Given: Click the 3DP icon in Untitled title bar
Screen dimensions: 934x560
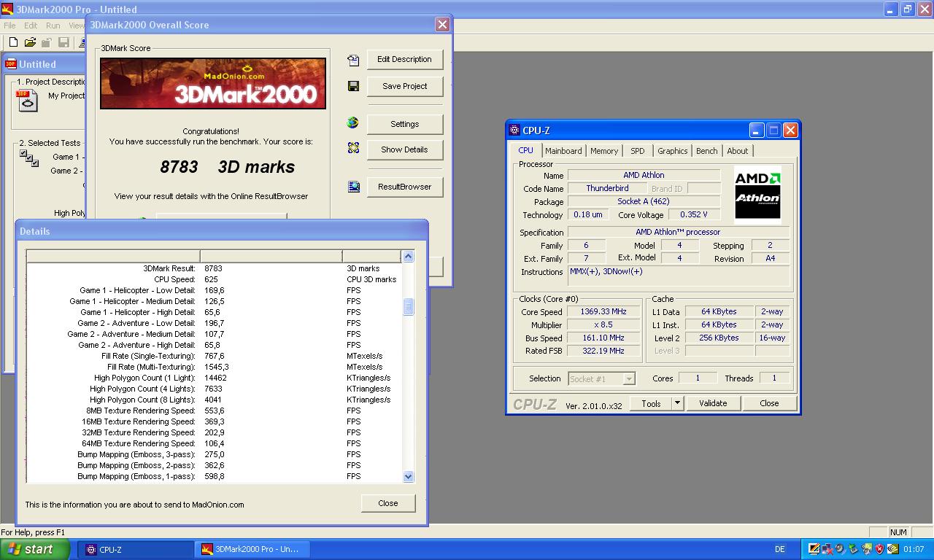Looking at the screenshot, I should [11, 64].
